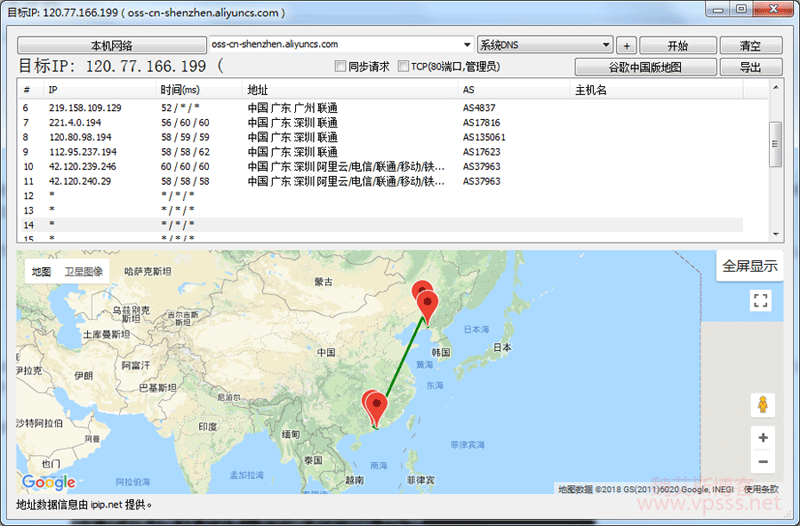Image resolution: width=800 pixels, height=526 pixels.
Task: Select highlighted hop row number 14
Action: point(382,225)
